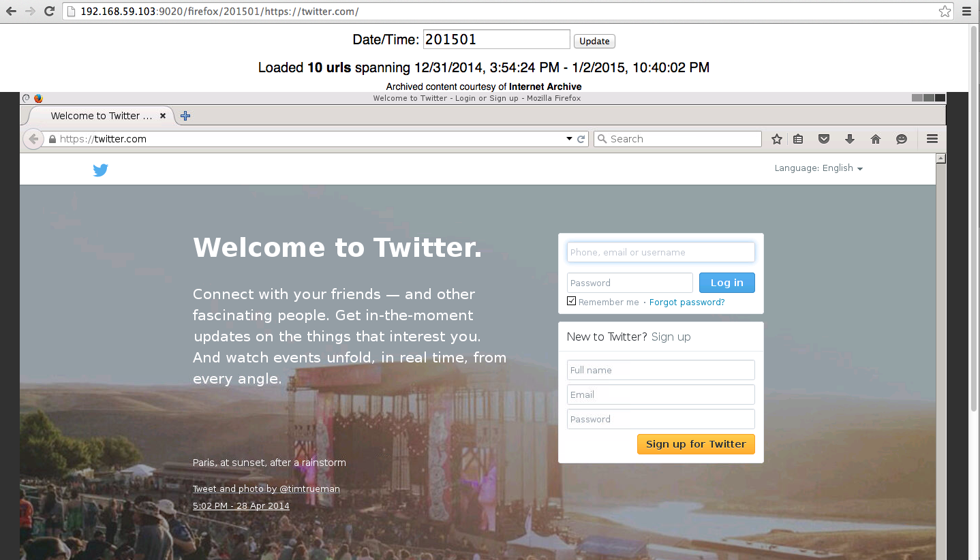Open the Firefox downloads arrow
The image size is (980, 560).
[x=850, y=139]
